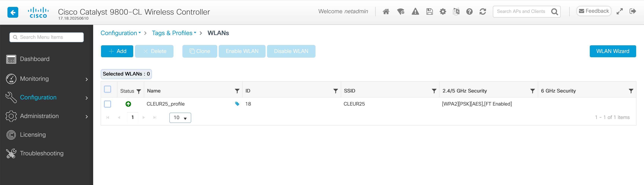Filter the 6 GHz Security column

point(631,91)
